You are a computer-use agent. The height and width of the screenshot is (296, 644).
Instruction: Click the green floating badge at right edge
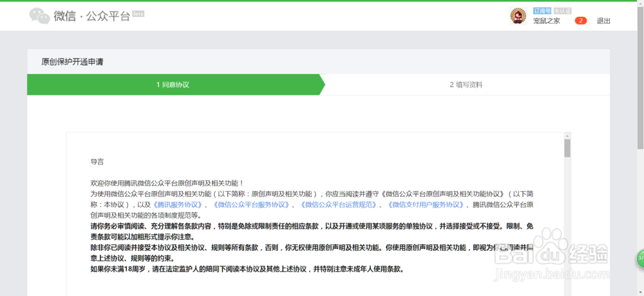click(x=640, y=258)
